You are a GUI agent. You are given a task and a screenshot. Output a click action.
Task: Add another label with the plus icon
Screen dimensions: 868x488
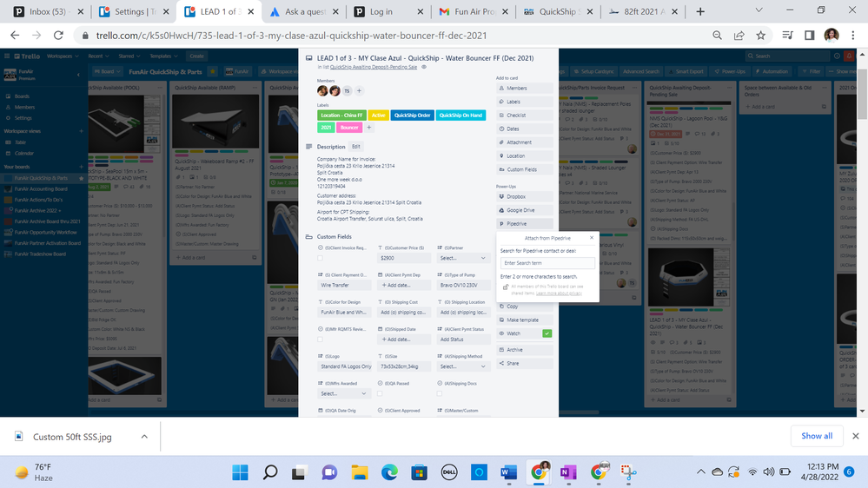(x=368, y=128)
